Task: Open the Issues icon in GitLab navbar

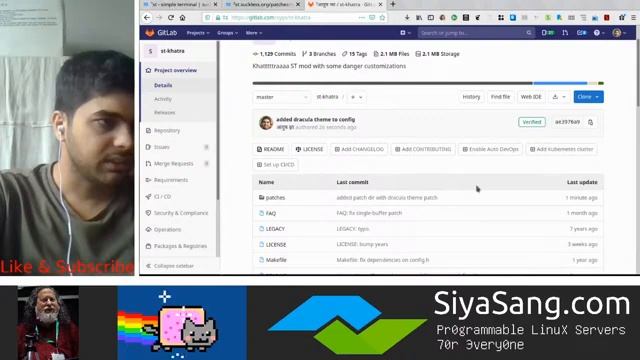Action: coord(548,33)
